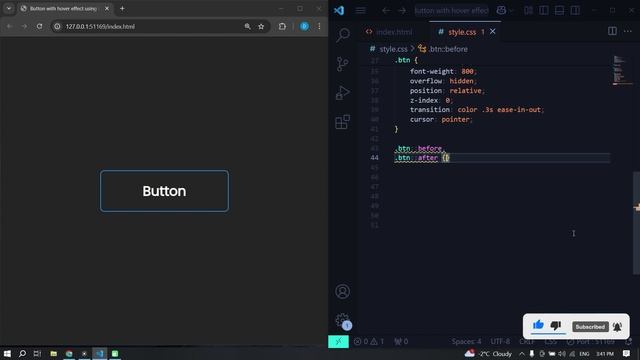The image size is (640, 360).
Task: Click the notification bell icon
Action: 617,327
